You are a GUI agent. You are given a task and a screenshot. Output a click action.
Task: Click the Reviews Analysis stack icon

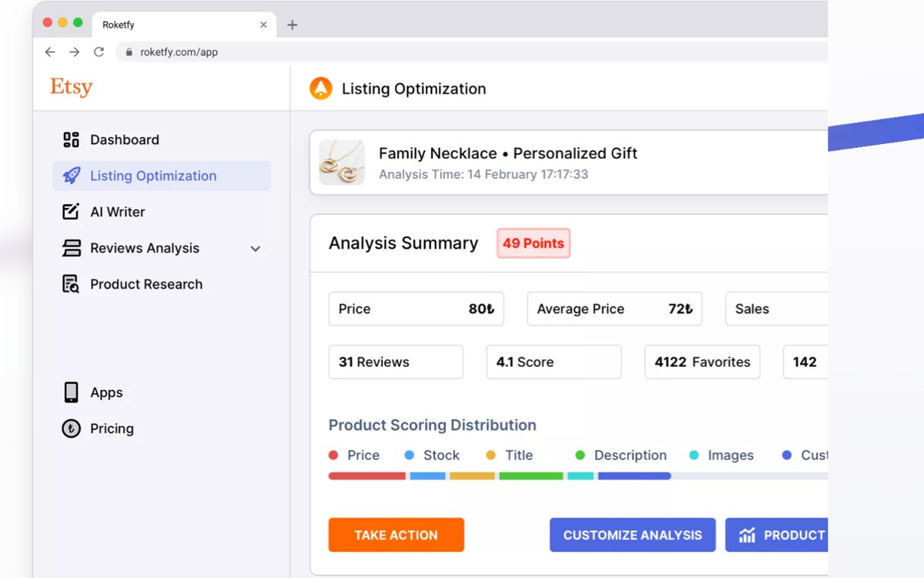tap(71, 248)
